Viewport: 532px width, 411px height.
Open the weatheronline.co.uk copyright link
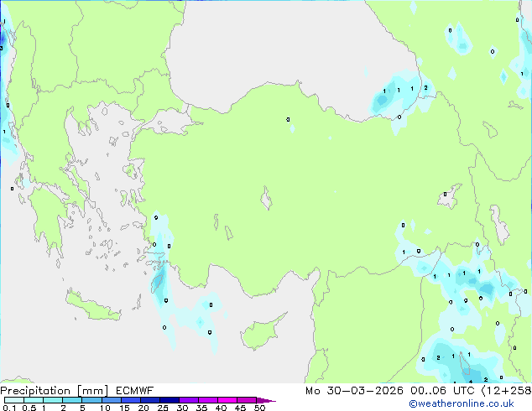461,403
